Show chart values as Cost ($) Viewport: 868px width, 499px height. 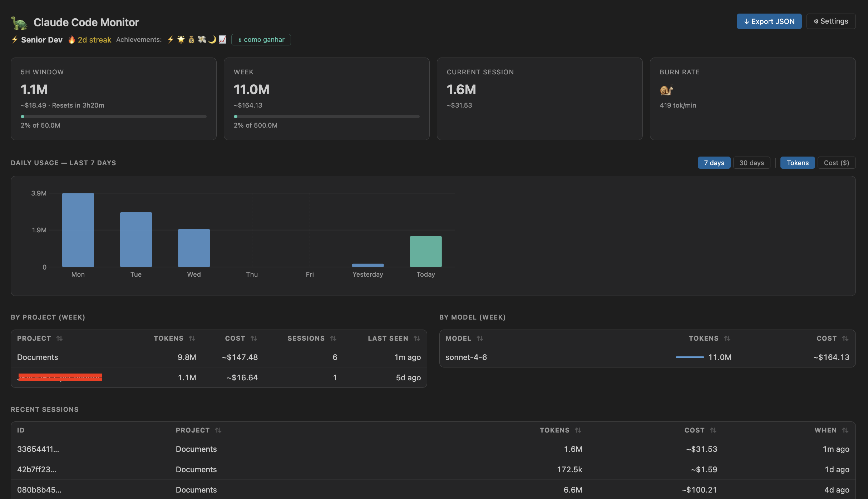pyautogui.click(x=836, y=163)
